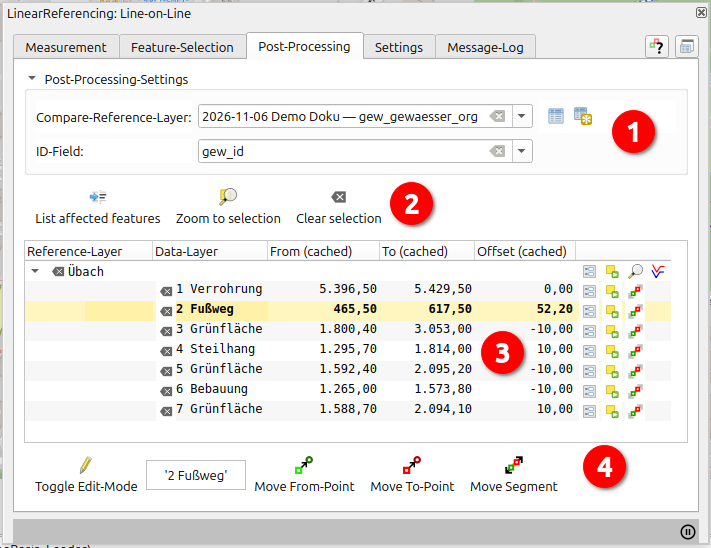Click select-feature icon in '4 Steilhang' row
The height and width of the screenshot is (548, 711).
coord(612,350)
